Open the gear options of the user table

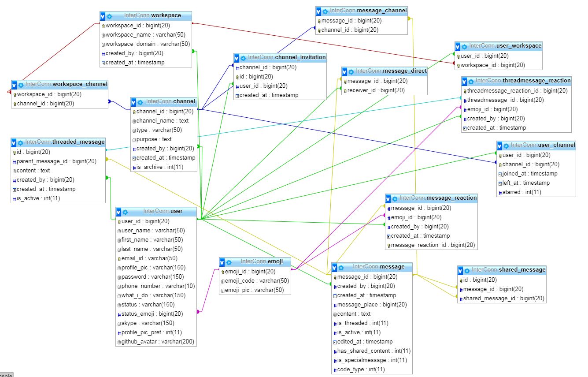coord(125,212)
